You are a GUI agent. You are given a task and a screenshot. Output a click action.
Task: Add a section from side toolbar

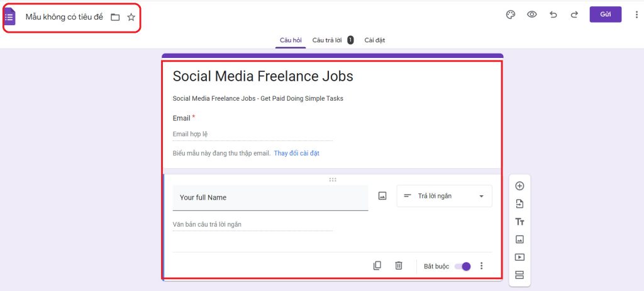[519, 275]
